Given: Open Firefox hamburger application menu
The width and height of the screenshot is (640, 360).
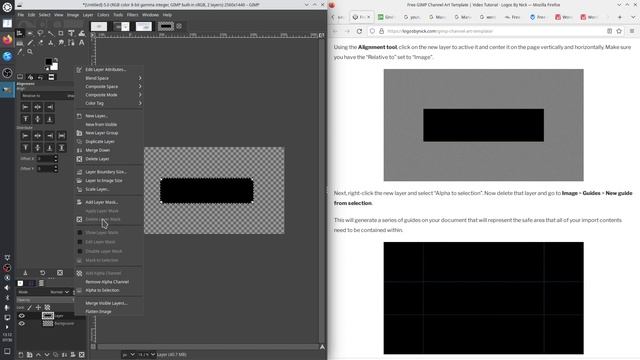Looking at the screenshot, I should (x=632, y=31).
